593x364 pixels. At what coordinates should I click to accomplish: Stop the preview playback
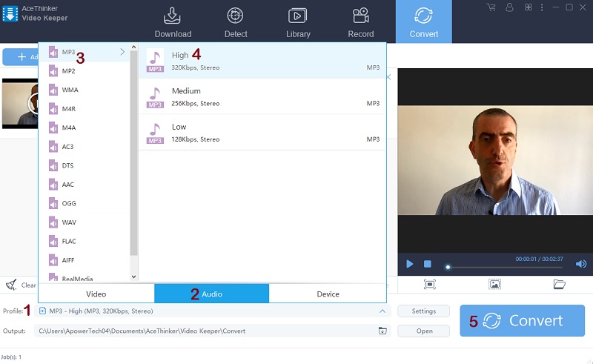click(428, 264)
